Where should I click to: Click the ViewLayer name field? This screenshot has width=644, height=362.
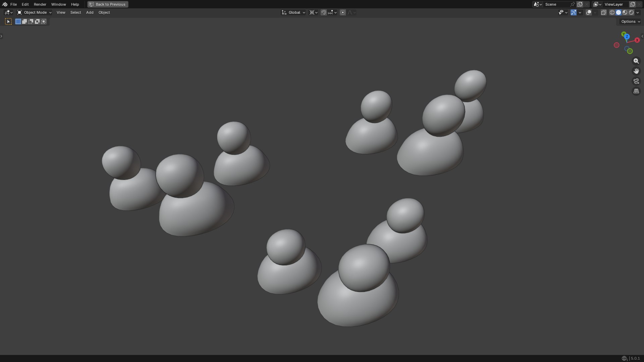[616, 4]
